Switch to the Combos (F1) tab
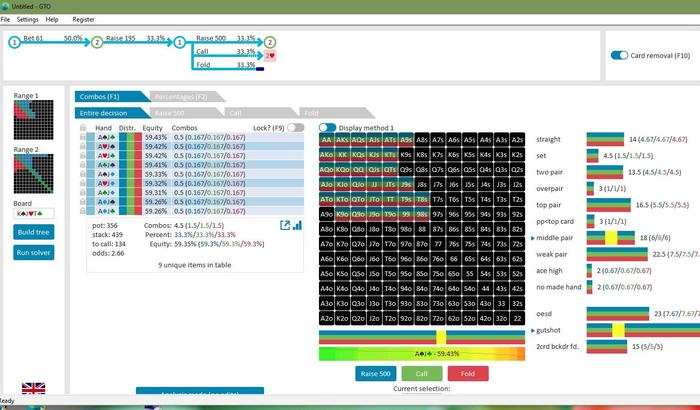The height and width of the screenshot is (410, 700). [x=112, y=96]
